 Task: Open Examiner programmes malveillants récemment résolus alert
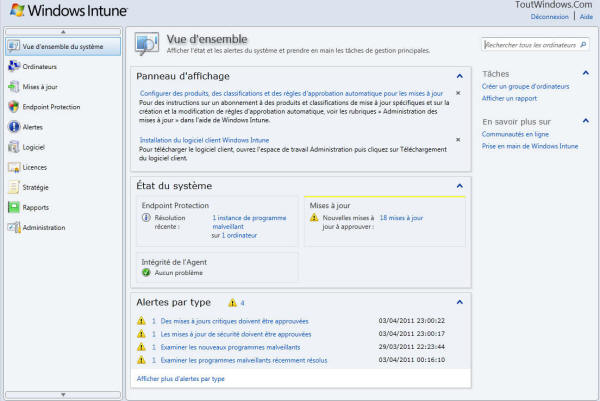(x=244, y=360)
